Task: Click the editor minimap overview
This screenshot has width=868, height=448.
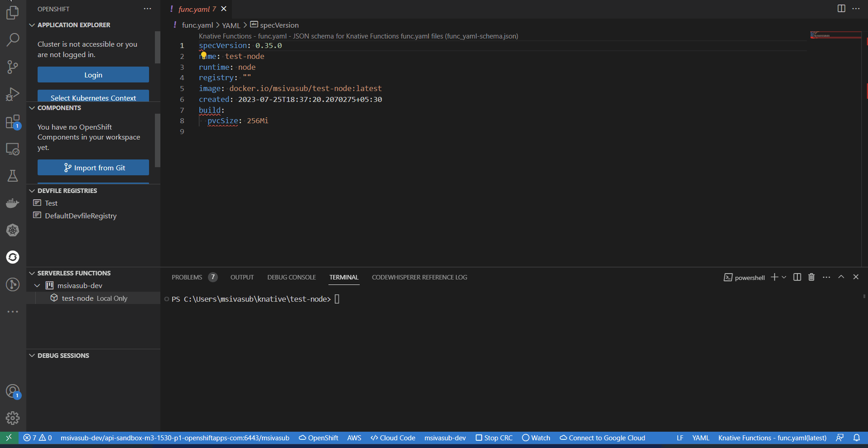Action: [x=835, y=35]
